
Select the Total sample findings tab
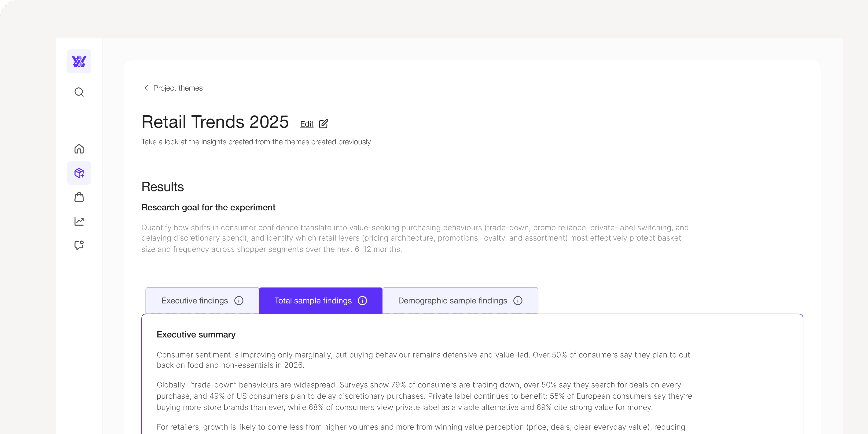(x=313, y=300)
